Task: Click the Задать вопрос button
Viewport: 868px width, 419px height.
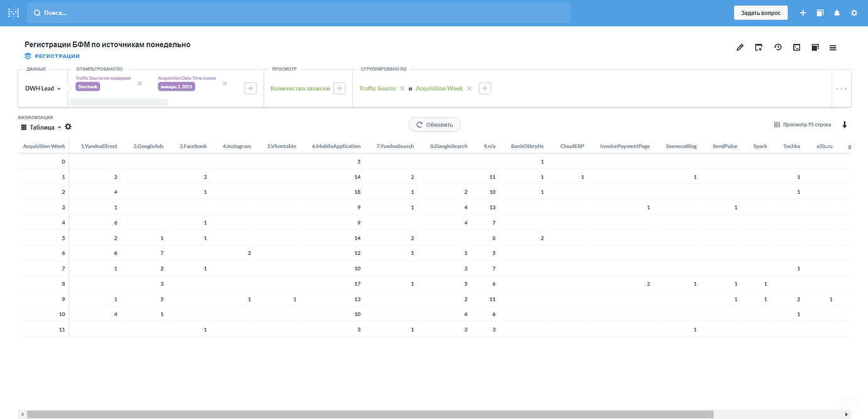Action: [x=760, y=13]
